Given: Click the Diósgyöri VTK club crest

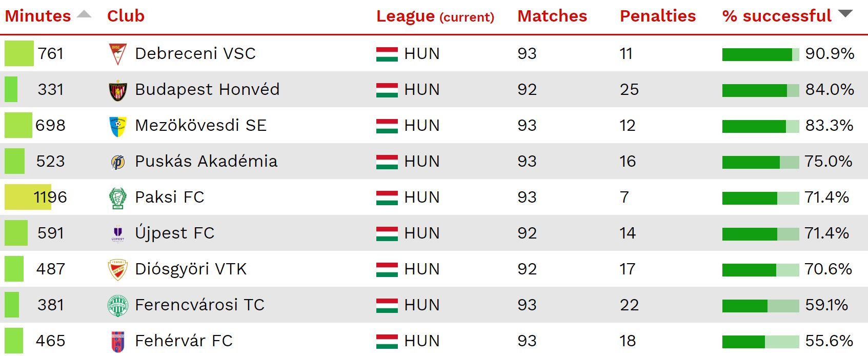Looking at the screenshot, I should point(118,270).
